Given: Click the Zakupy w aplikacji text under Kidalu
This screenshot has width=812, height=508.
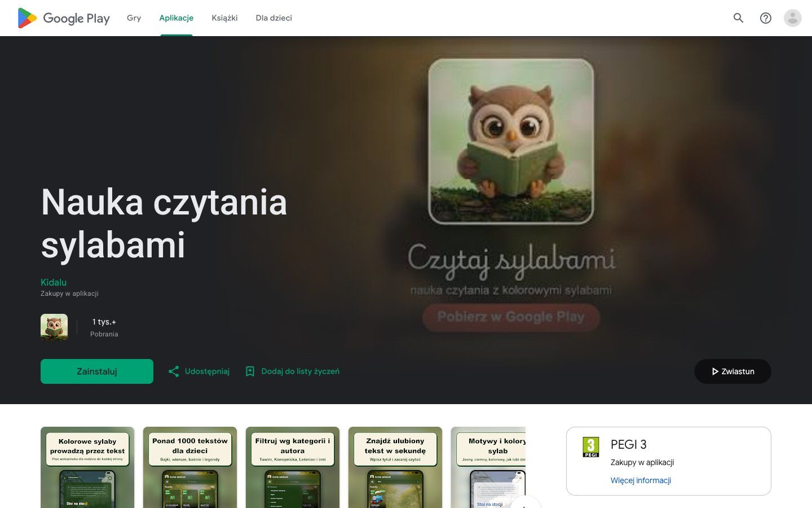Looking at the screenshot, I should coord(69,294).
